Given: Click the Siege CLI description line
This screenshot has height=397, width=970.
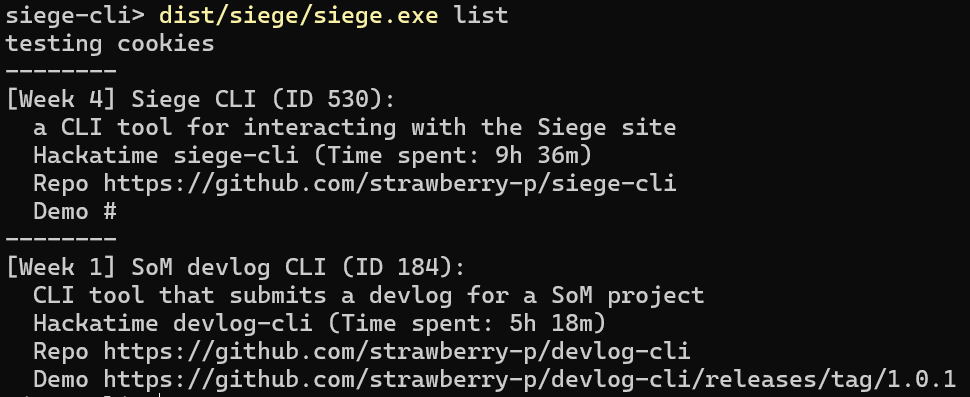Looking at the screenshot, I should pos(354,127).
